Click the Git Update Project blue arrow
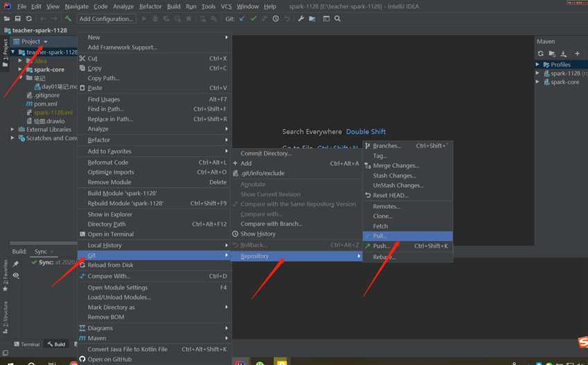Screen dimensions: 588x365 (x=242, y=19)
